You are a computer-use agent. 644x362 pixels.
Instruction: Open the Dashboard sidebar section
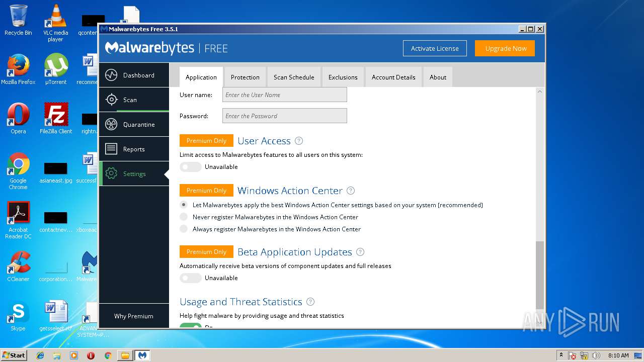(x=134, y=75)
